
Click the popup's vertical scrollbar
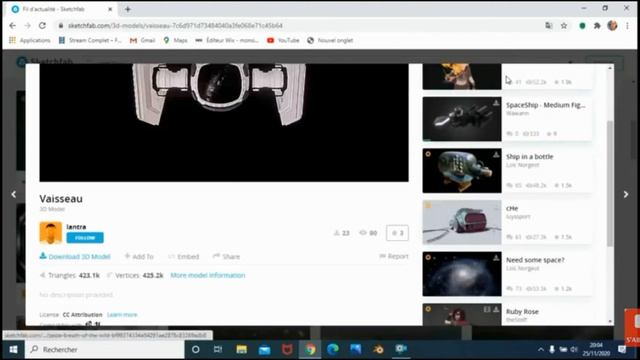pos(610,184)
